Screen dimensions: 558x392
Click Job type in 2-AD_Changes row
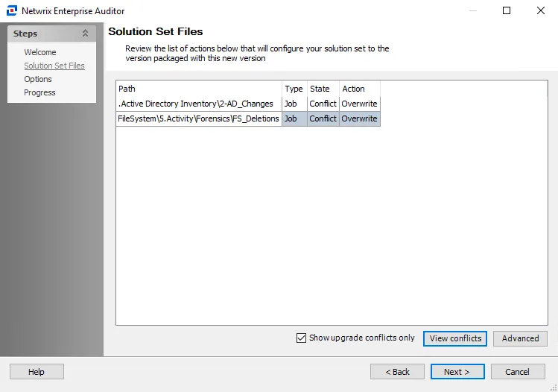click(294, 104)
